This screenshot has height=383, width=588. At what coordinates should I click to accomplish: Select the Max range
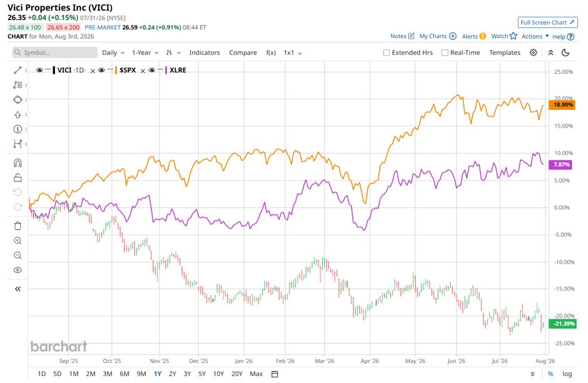click(256, 374)
